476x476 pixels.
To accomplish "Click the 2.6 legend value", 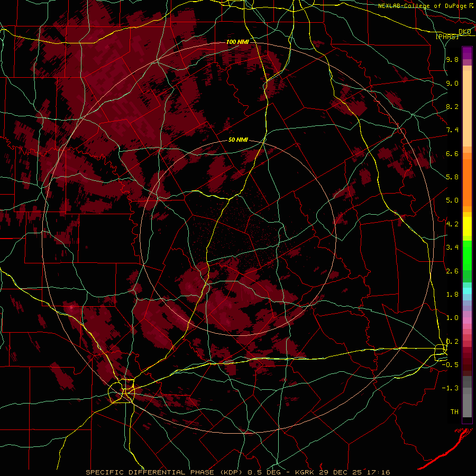I will [452, 271].
